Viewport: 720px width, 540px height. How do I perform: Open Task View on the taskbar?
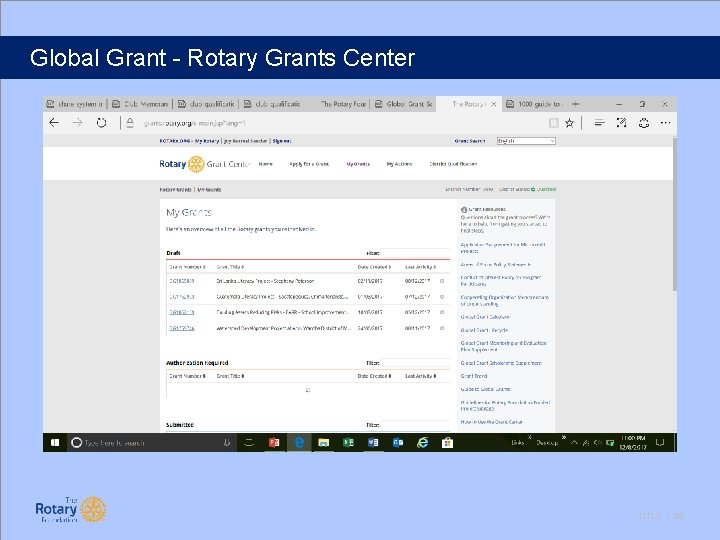[249, 443]
